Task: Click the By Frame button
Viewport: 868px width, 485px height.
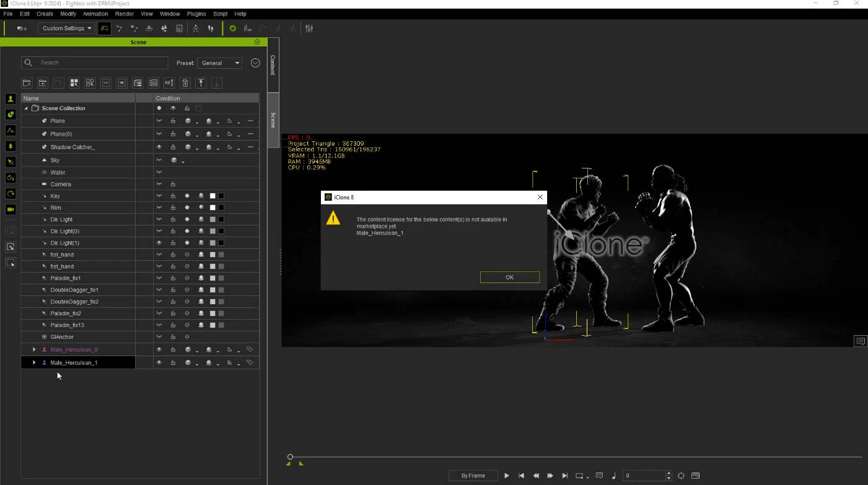Action: point(473,476)
